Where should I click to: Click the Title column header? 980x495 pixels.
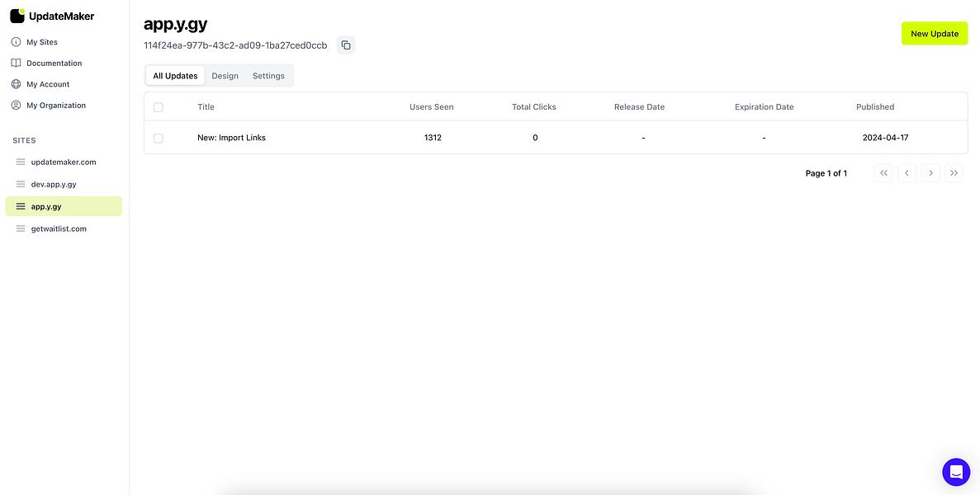pos(206,106)
